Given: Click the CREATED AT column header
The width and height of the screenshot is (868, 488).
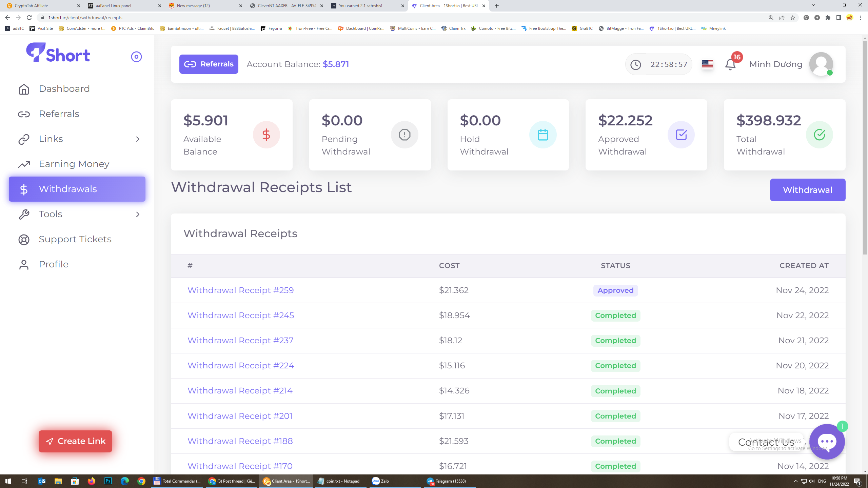Looking at the screenshot, I should (x=804, y=266).
